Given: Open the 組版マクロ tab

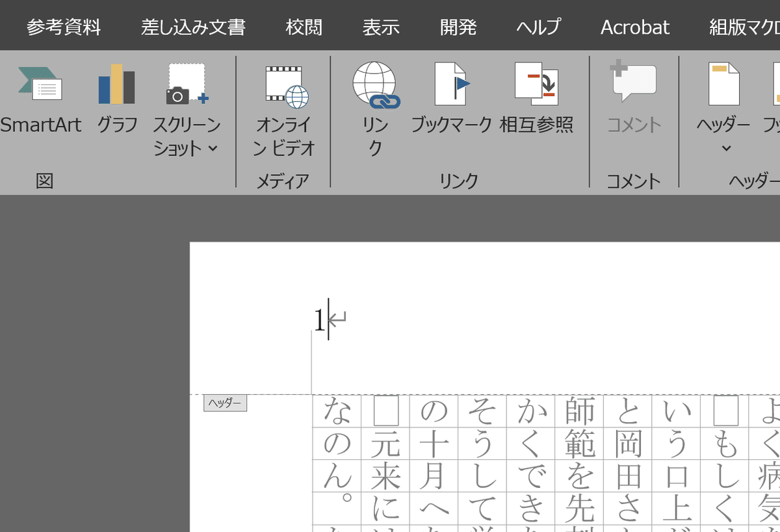Looking at the screenshot, I should (x=744, y=27).
